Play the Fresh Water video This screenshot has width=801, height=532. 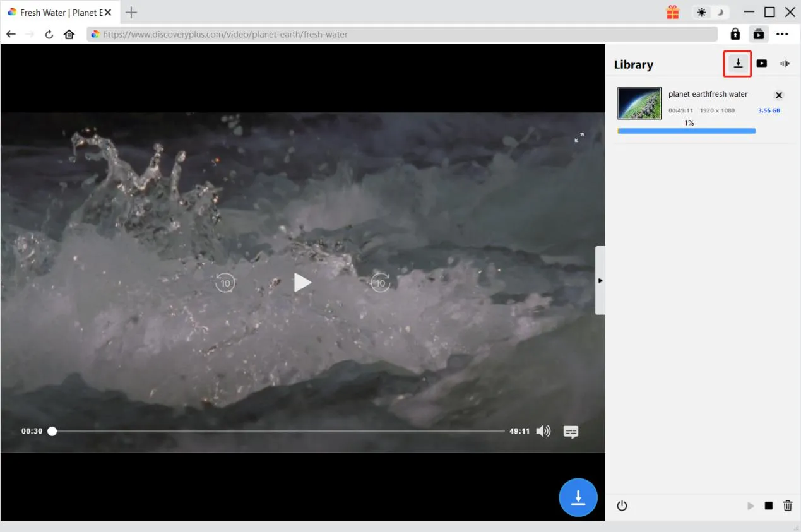tap(302, 283)
